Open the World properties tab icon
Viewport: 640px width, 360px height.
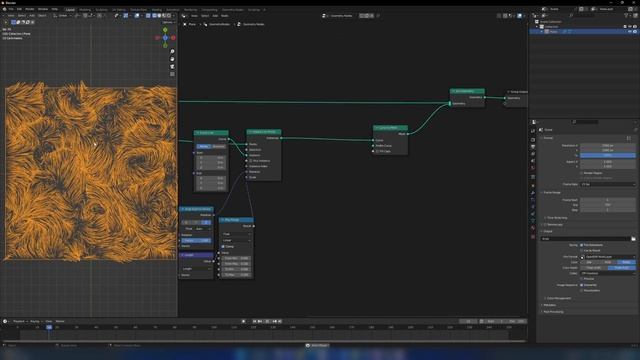(533, 167)
